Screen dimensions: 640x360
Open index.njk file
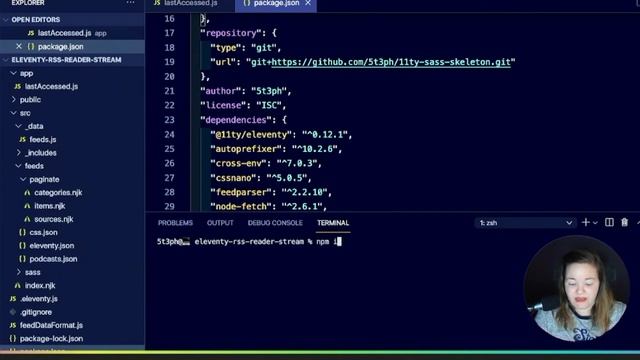pos(40,285)
